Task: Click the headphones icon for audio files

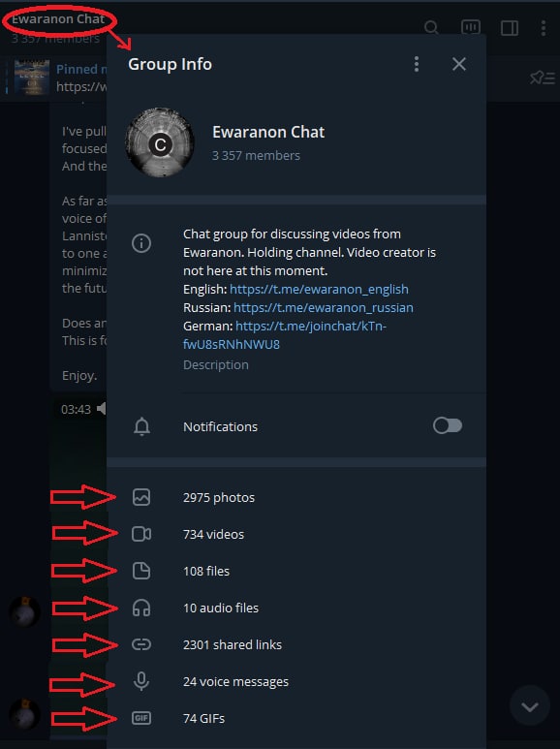Action: [x=141, y=608]
